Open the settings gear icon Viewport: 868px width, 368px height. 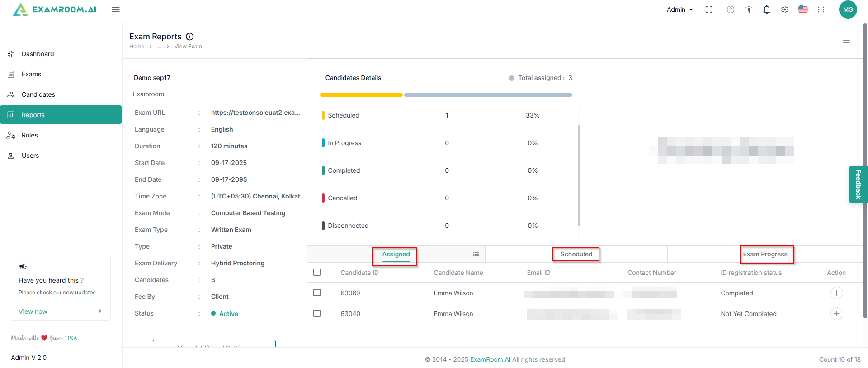pyautogui.click(x=785, y=9)
